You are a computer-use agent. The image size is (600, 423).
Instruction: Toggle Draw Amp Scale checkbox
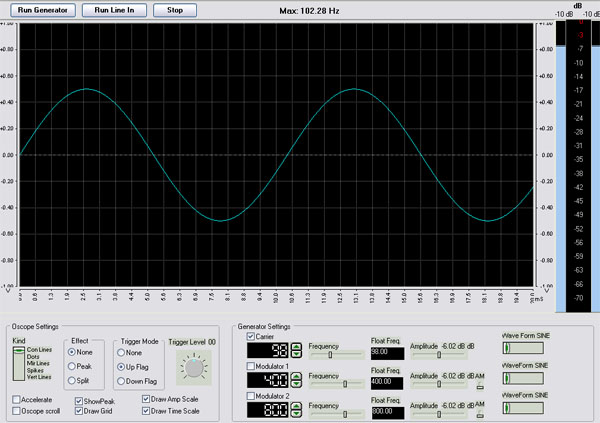coord(146,399)
